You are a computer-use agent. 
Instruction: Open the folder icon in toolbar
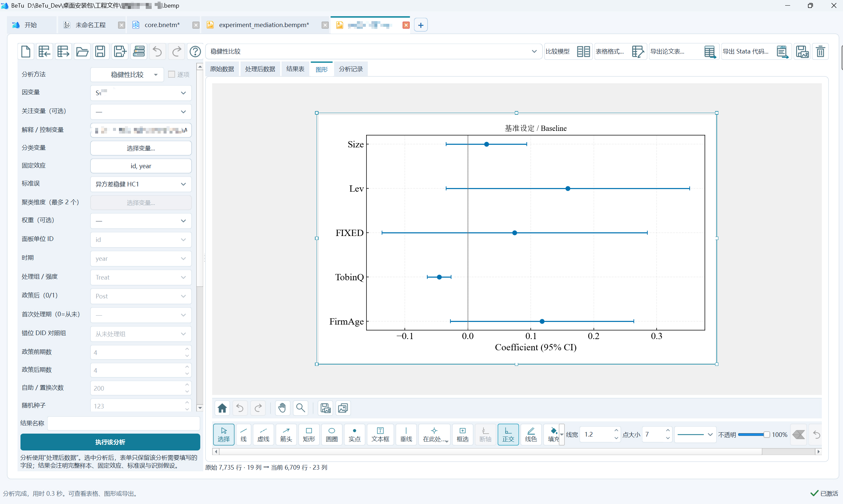tap(82, 52)
